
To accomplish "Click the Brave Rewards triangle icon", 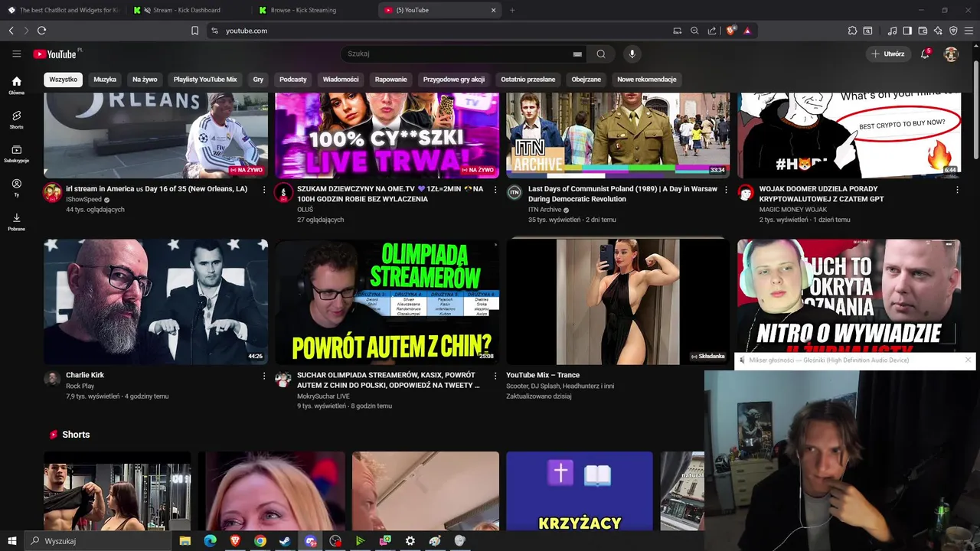I will point(746,31).
